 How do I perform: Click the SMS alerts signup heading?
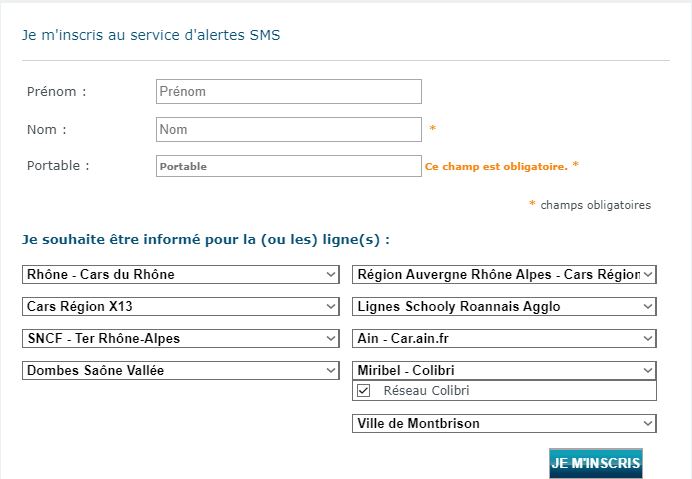(151, 35)
